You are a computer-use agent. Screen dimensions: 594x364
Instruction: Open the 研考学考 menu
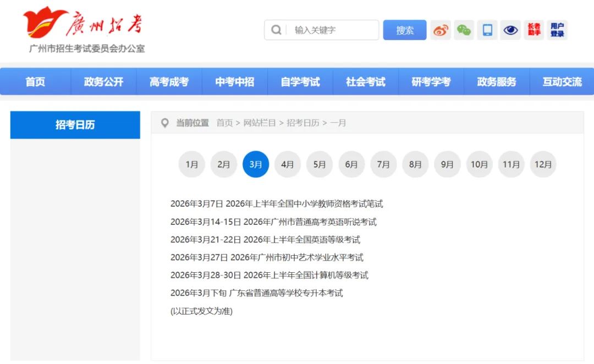point(431,81)
